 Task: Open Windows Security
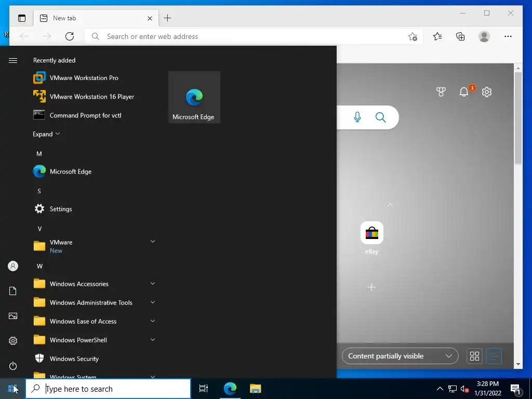pos(94,358)
